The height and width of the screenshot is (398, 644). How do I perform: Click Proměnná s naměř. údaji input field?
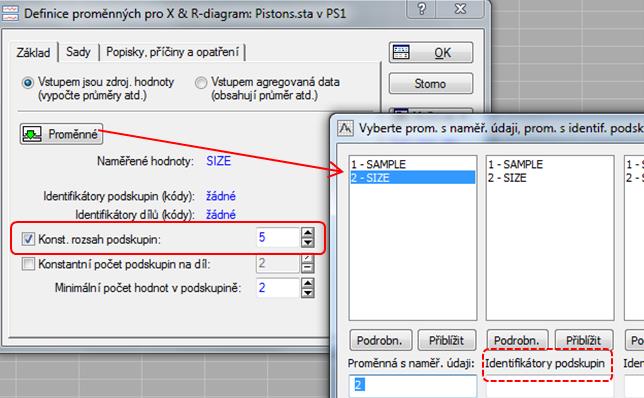413,385
